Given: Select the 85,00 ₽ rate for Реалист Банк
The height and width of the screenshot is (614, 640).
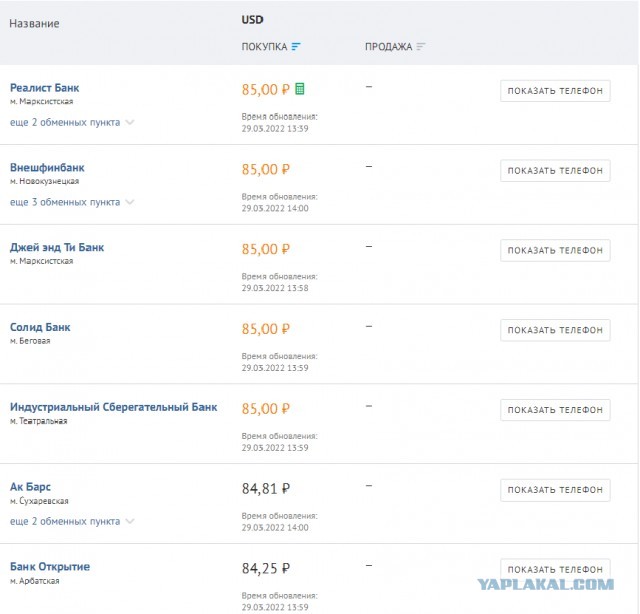Looking at the screenshot, I should pyautogui.click(x=266, y=89).
